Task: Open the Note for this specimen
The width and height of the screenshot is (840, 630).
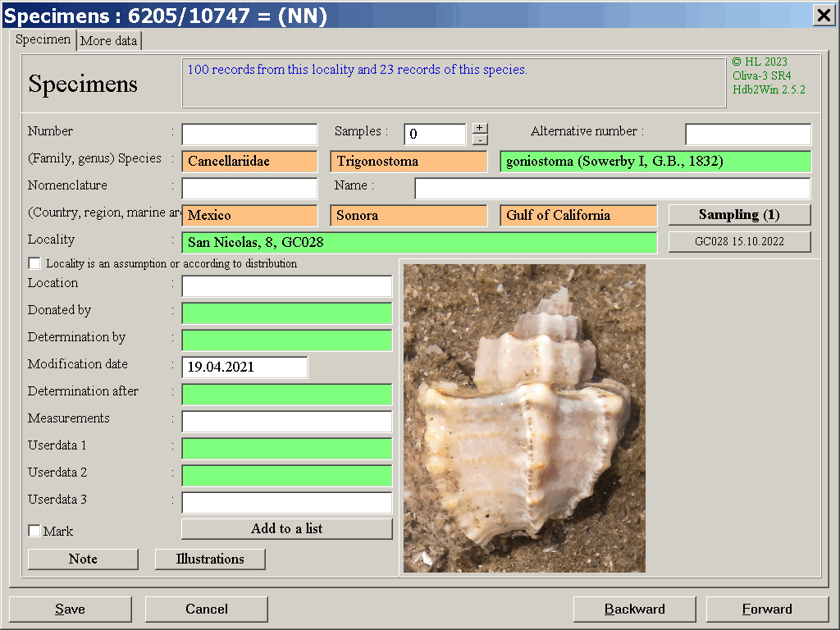Action: click(83, 559)
